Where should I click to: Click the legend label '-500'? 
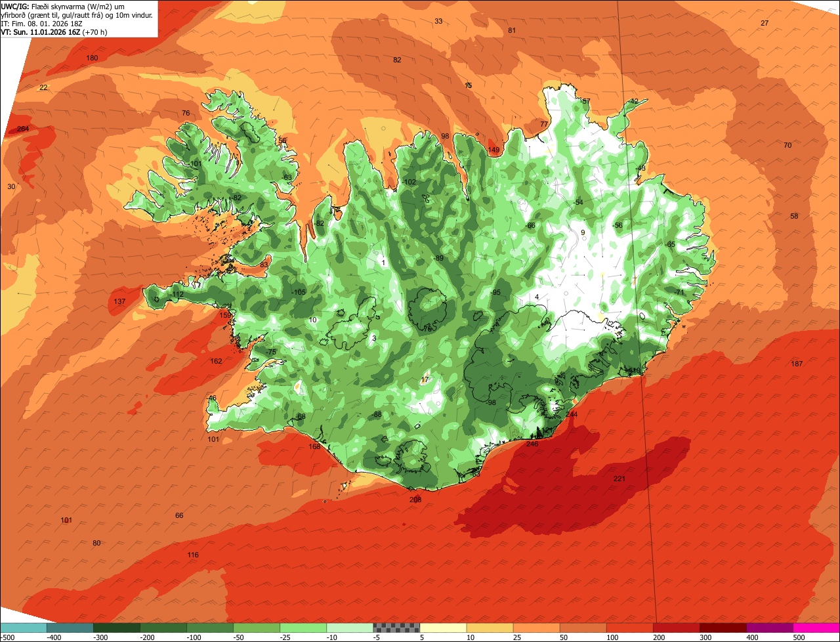9,637
